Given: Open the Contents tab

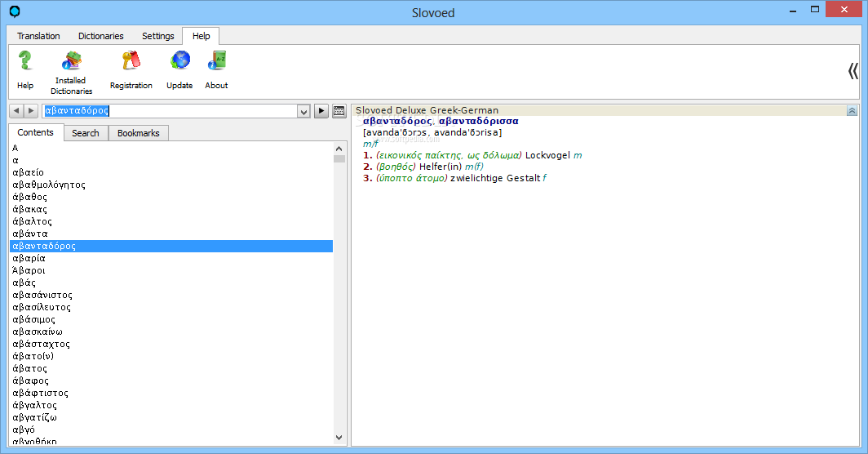Looking at the screenshot, I should (x=35, y=132).
